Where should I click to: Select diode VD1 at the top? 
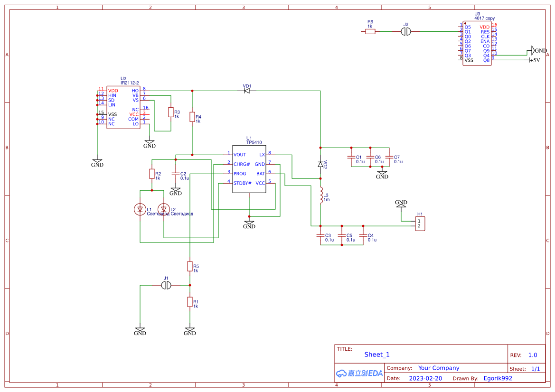point(246,90)
